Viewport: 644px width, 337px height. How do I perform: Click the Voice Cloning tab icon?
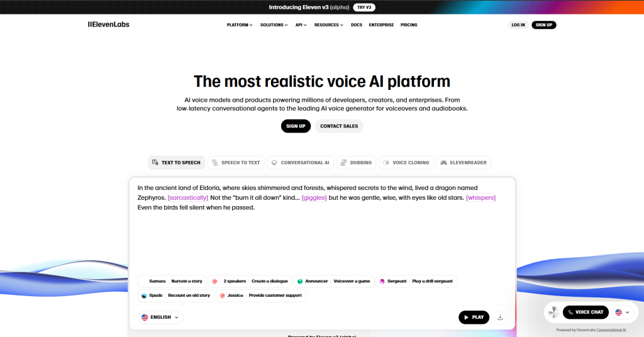pyautogui.click(x=386, y=163)
